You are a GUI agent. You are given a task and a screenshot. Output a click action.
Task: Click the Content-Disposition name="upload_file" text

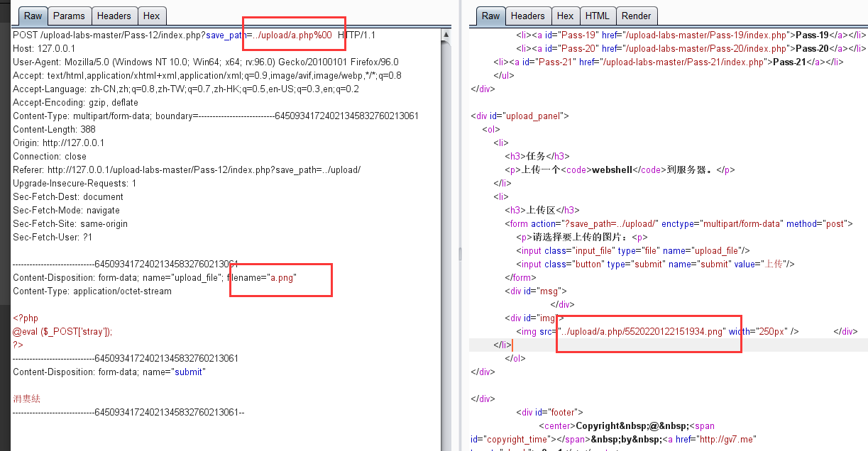pos(118,277)
